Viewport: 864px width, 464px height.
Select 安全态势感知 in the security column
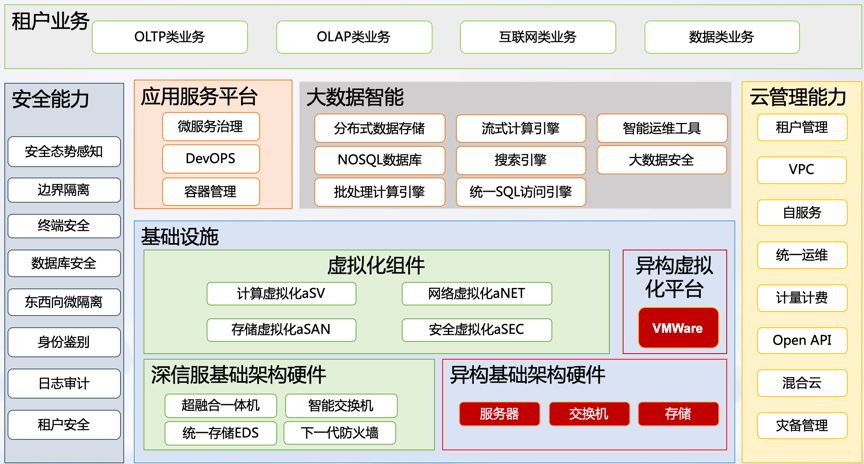coord(64,152)
